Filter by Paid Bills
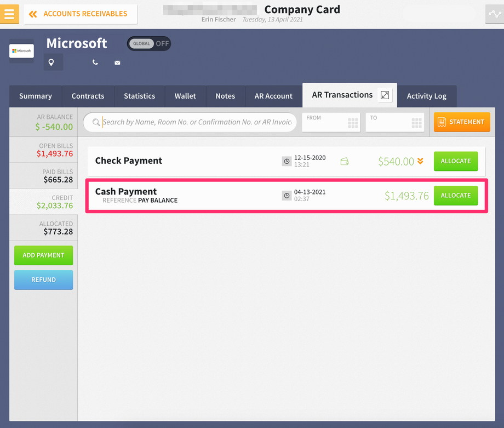 (x=43, y=176)
